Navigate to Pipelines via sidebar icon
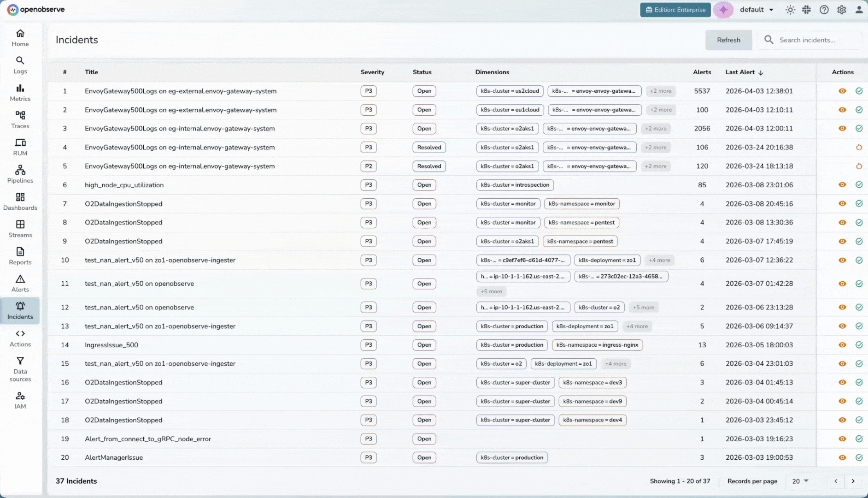 (x=20, y=174)
